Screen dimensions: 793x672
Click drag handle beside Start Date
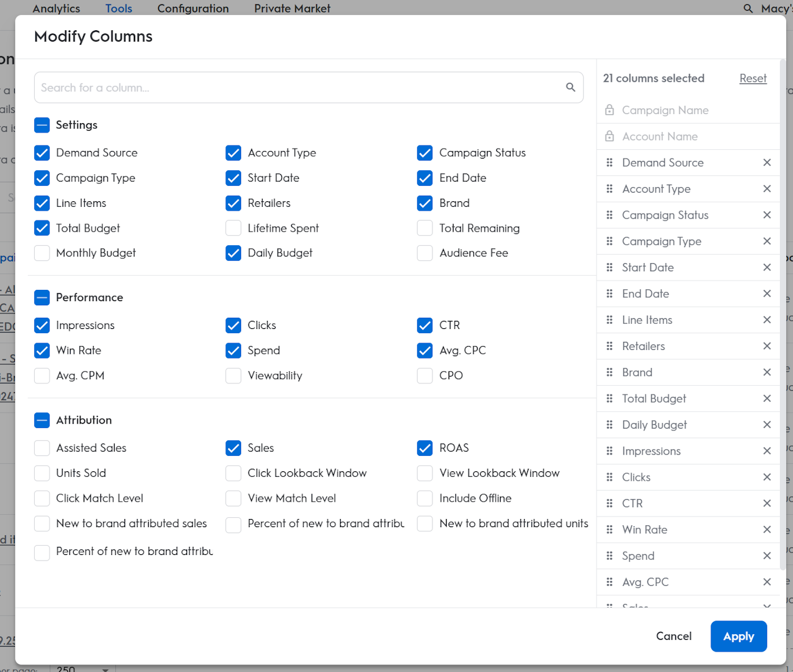[610, 268]
